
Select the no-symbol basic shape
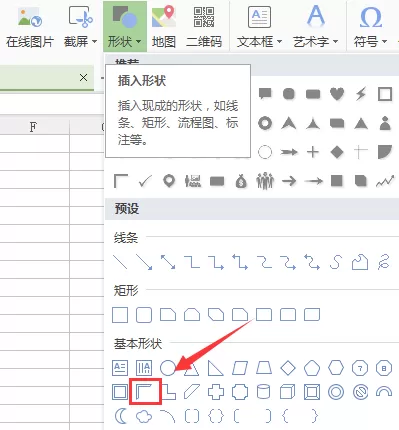pyautogui.click(x=361, y=392)
